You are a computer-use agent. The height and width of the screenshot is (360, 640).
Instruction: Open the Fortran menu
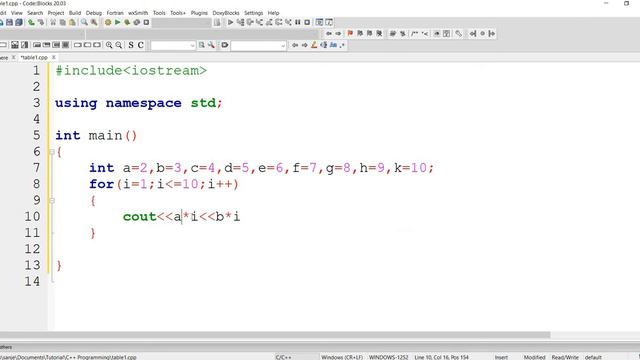coord(115,13)
